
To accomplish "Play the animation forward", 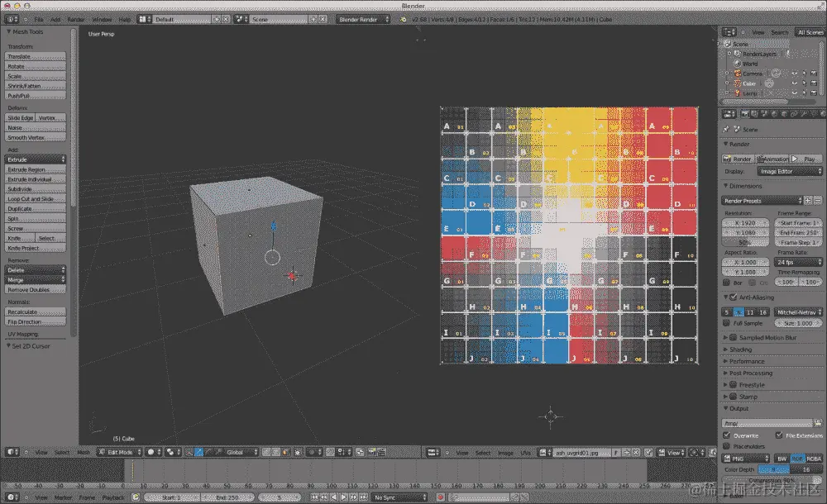I will pyautogui.click(x=344, y=497).
